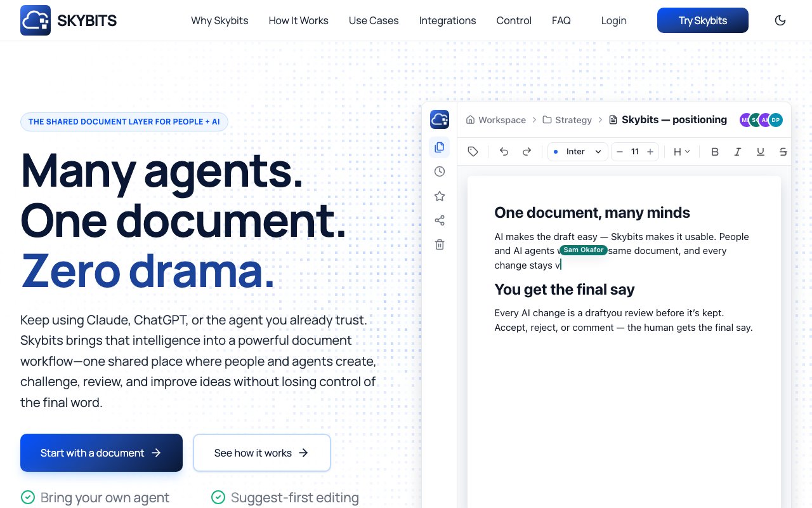
Task: Click the Skybits cloud icon in the editor sidebar
Action: pos(440,119)
